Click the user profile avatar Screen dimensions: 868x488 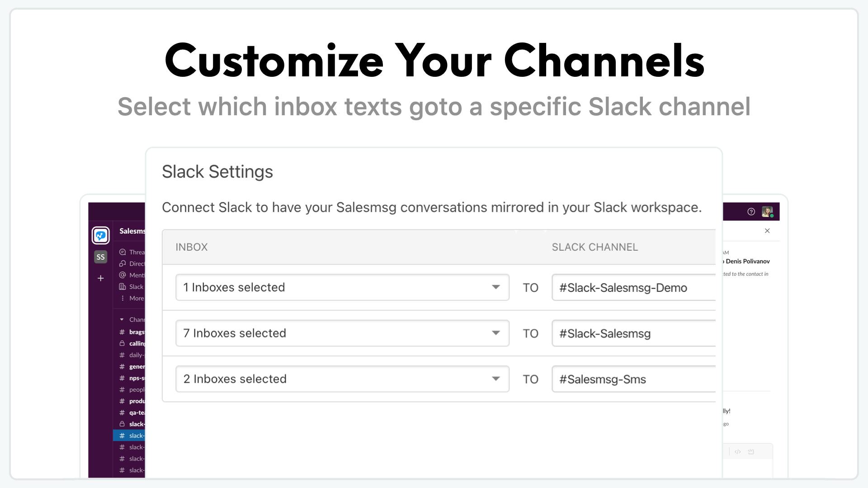(x=767, y=211)
